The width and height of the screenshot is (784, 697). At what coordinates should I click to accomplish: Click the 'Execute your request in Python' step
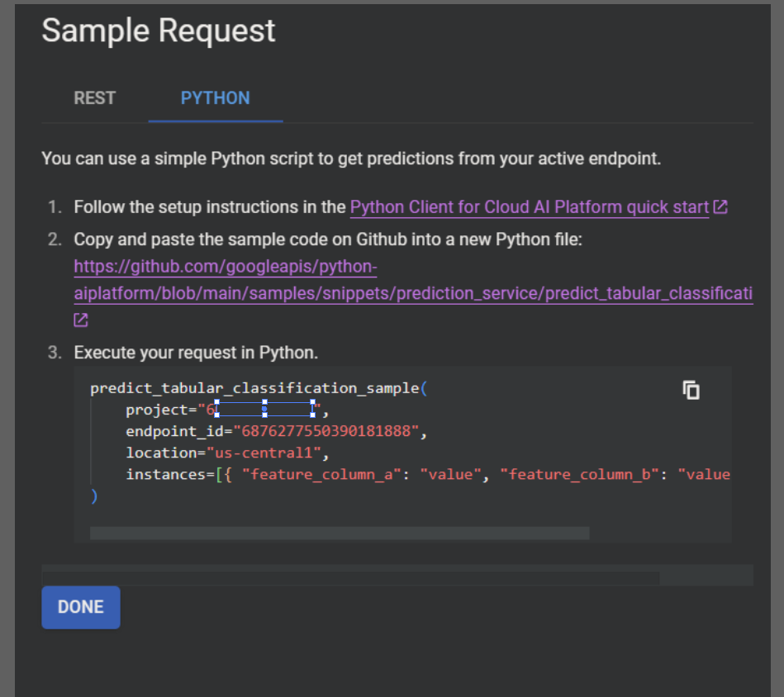196,353
